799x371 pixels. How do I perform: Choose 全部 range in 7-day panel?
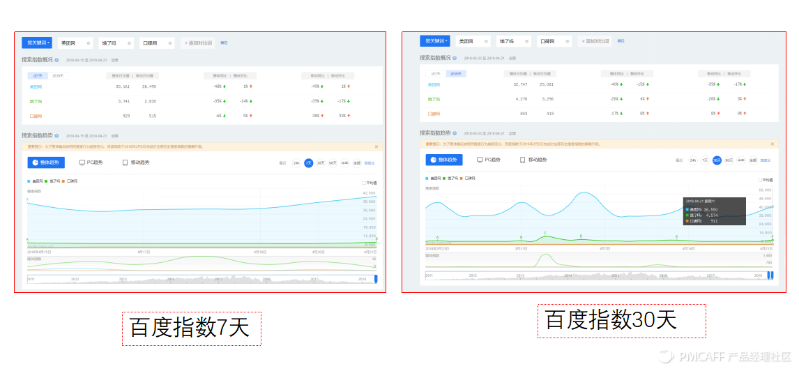pos(357,163)
